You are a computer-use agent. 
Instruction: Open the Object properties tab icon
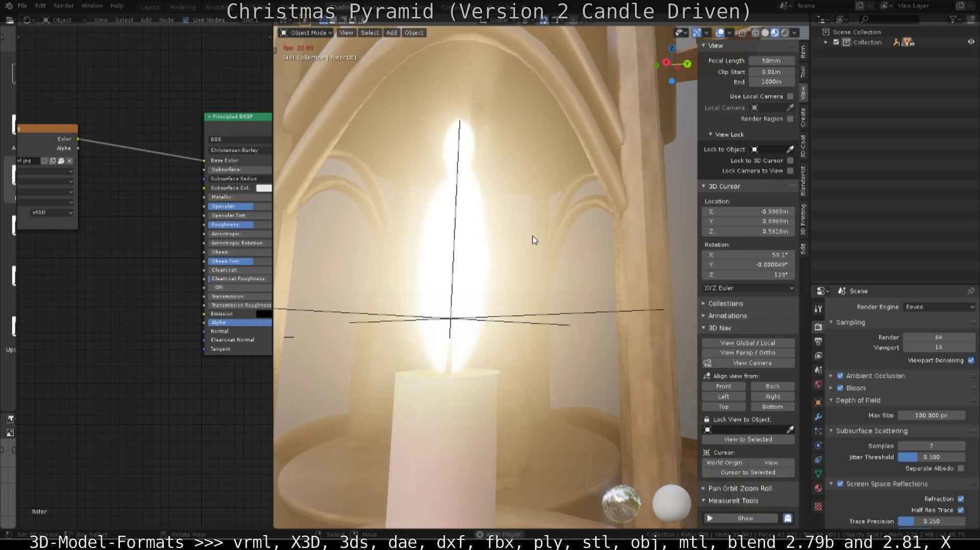pos(818,403)
